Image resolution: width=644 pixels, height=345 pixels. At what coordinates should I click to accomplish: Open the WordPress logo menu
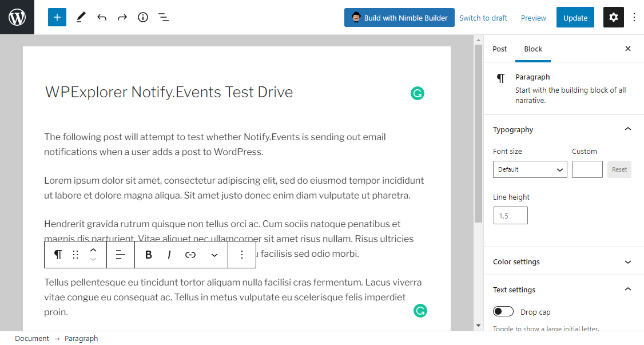pyautogui.click(x=17, y=17)
